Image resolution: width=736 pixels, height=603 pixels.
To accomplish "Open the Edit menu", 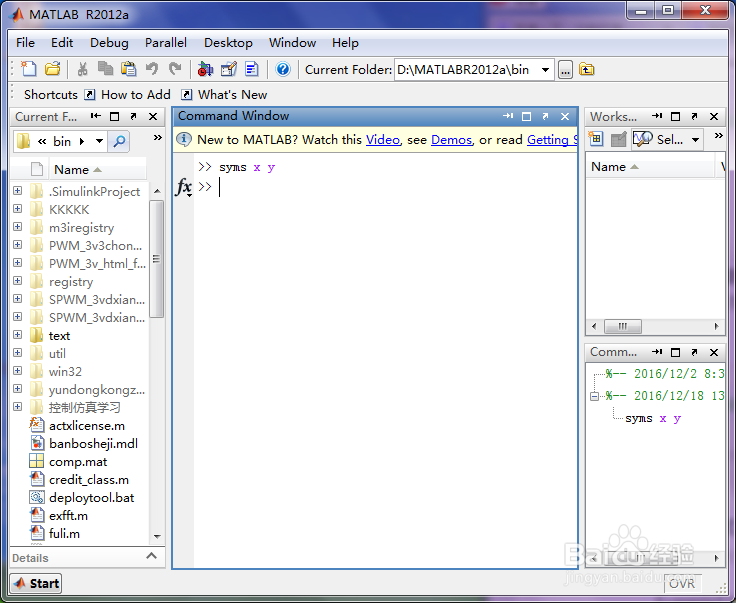I will tap(62, 43).
